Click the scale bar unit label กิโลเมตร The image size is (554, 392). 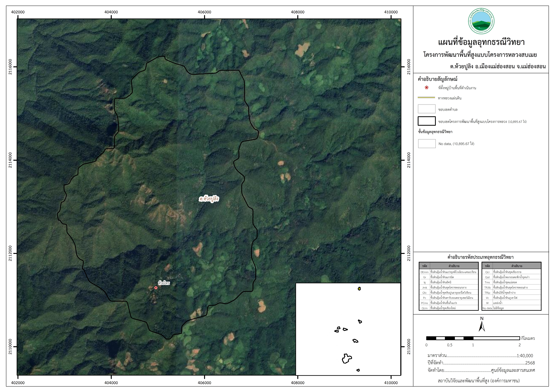(x=528, y=338)
